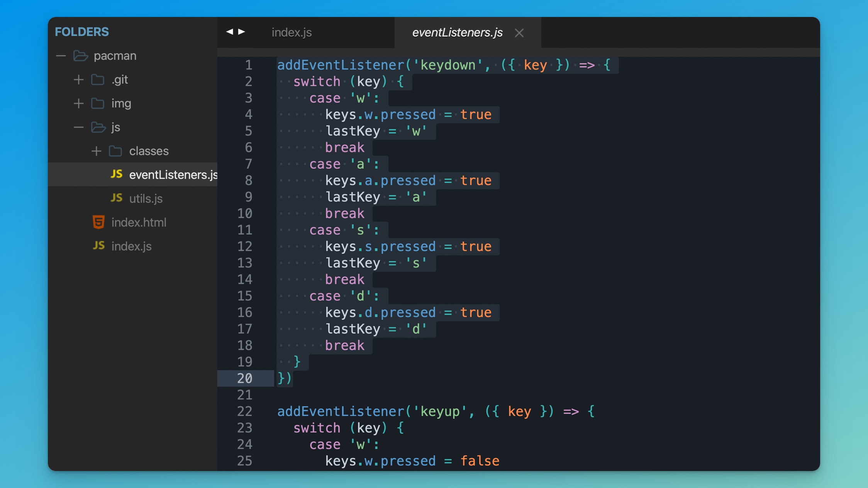Expand the .git folder
The image size is (868, 488).
pos(78,80)
